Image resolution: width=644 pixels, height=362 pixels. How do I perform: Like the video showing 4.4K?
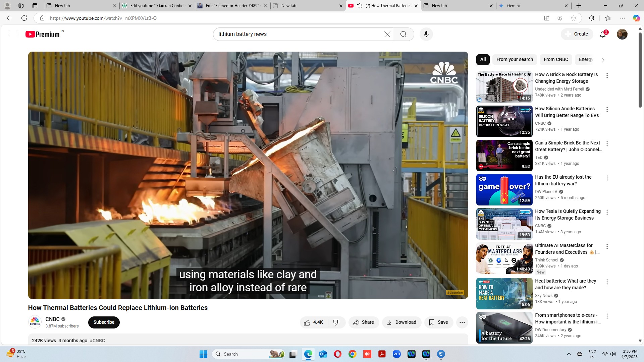[x=314, y=322]
